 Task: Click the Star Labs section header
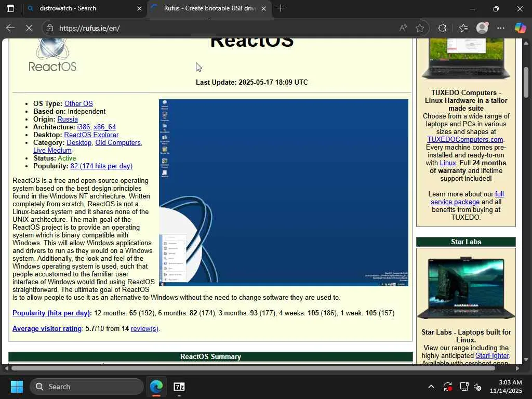[466, 242]
